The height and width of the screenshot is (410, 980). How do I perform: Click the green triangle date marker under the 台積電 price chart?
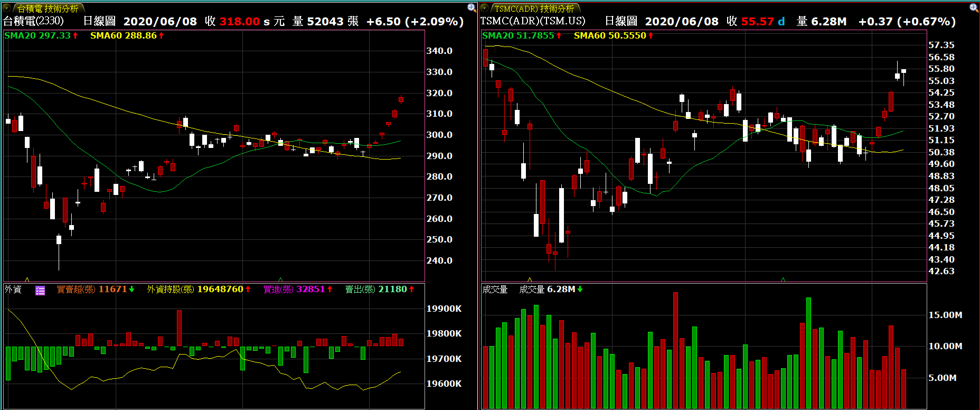[280, 279]
